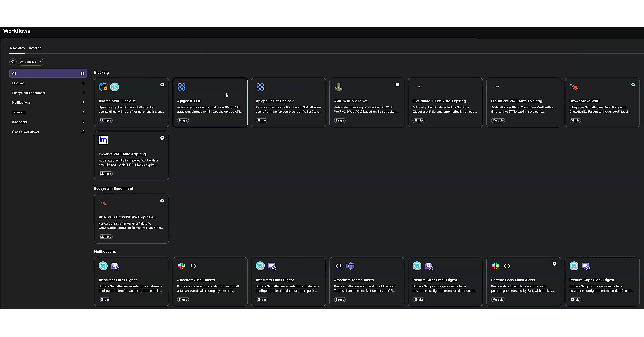Viewport: 644px width, 337px height.
Task: Click the Apigee icon on Apigee IP List card
Action: click(182, 87)
